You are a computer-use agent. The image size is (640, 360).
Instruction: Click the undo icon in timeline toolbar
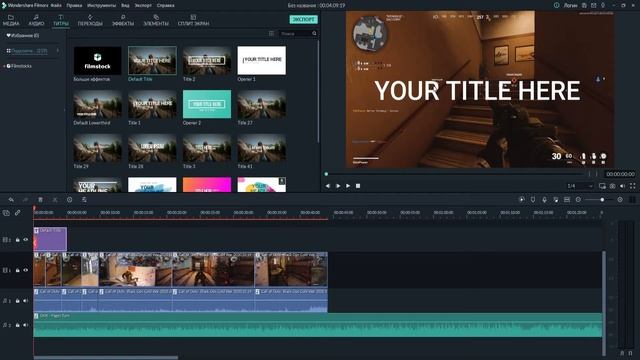(x=11, y=200)
